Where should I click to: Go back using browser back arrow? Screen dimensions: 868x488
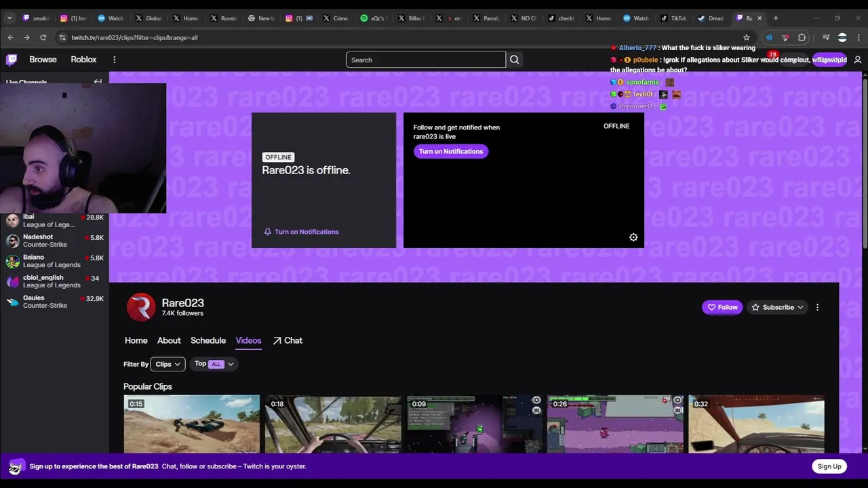(10, 37)
